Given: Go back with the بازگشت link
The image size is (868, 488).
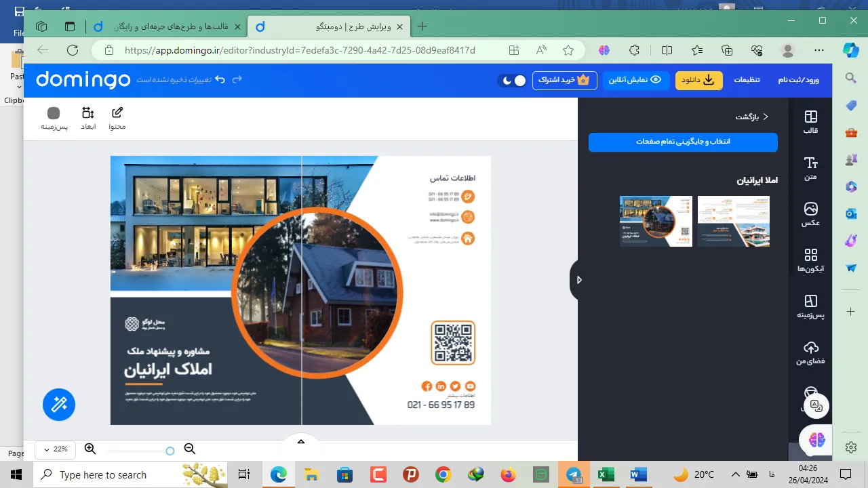Looking at the screenshot, I should coord(753,117).
